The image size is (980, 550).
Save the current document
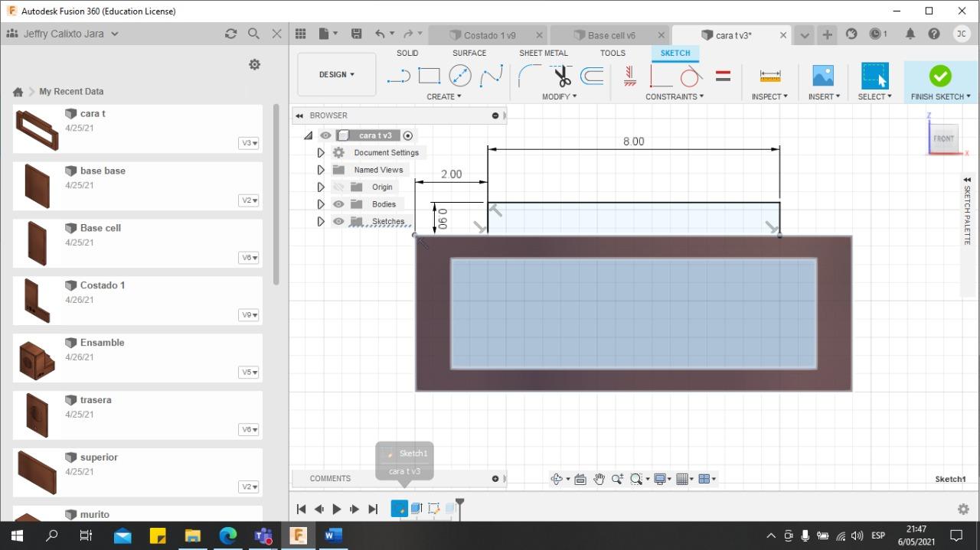pyautogui.click(x=356, y=34)
